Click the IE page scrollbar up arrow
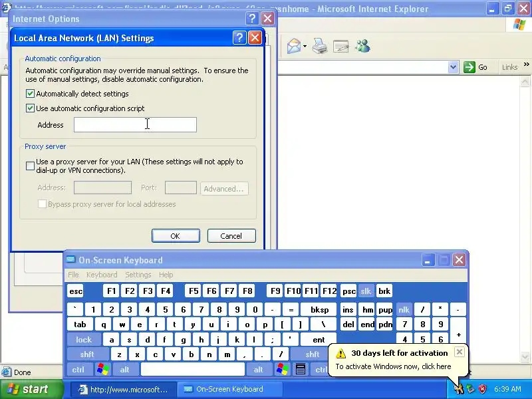Screen dimensions: 532x399 [525, 81]
